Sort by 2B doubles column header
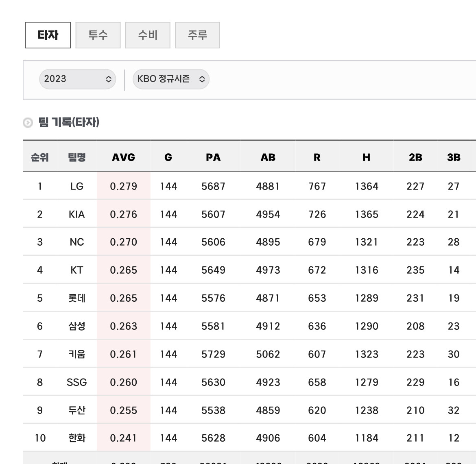 point(415,157)
